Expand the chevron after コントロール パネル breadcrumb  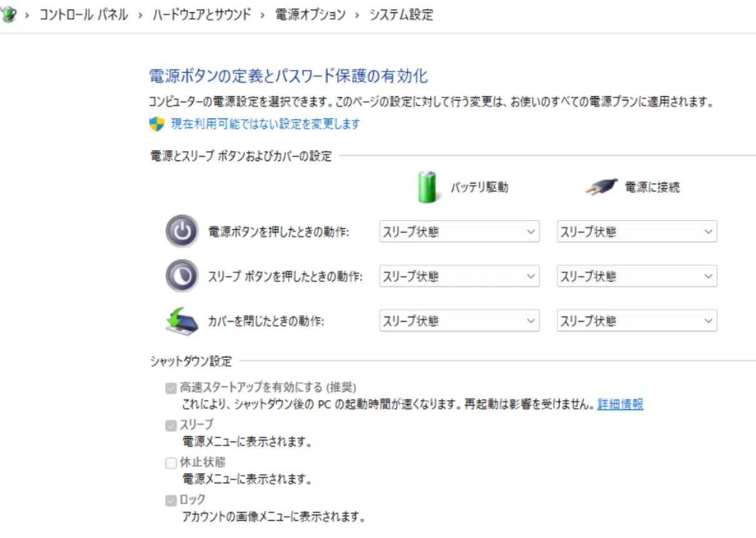(140, 15)
